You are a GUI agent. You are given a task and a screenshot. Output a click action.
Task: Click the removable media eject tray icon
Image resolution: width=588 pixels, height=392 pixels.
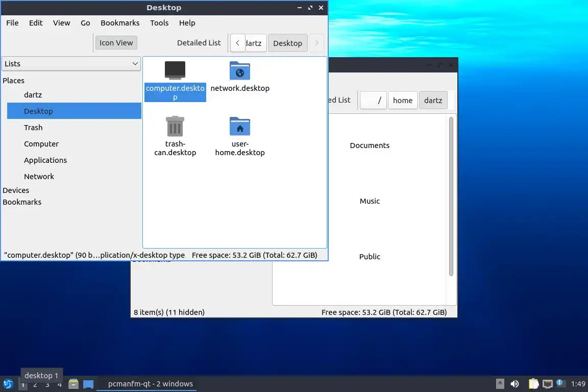(x=500, y=383)
